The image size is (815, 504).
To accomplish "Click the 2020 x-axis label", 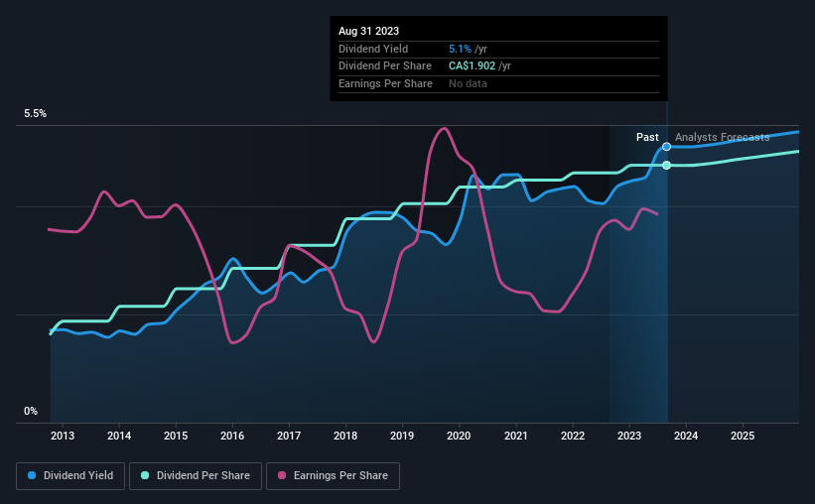I will [459, 436].
